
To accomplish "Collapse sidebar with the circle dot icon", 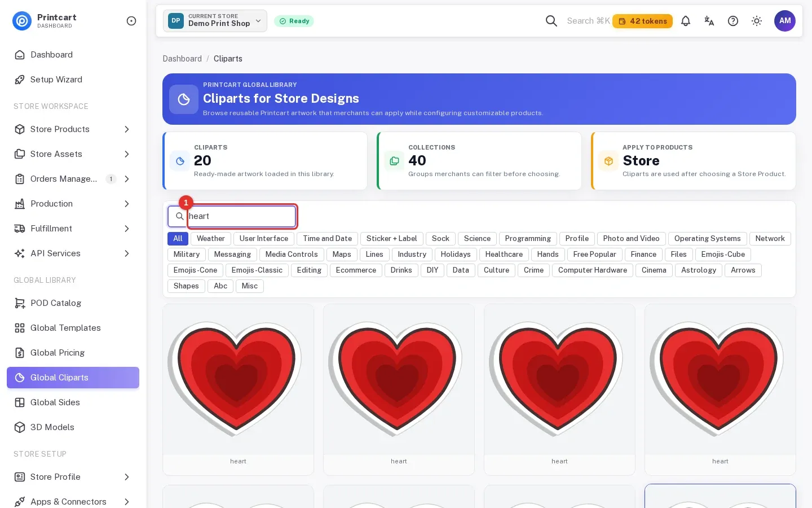I will [131, 21].
